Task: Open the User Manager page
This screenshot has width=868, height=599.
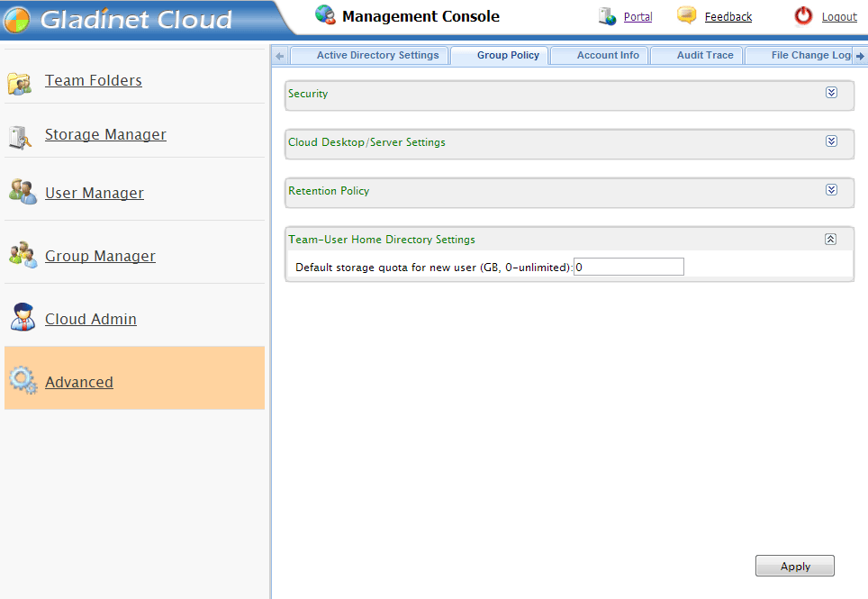Action: click(x=95, y=193)
